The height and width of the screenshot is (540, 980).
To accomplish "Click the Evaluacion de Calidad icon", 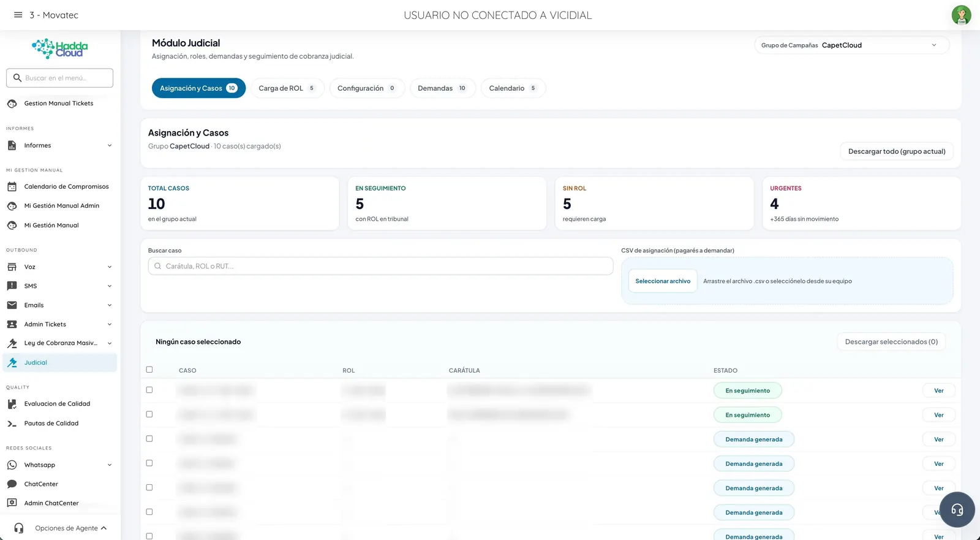I will point(12,404).
